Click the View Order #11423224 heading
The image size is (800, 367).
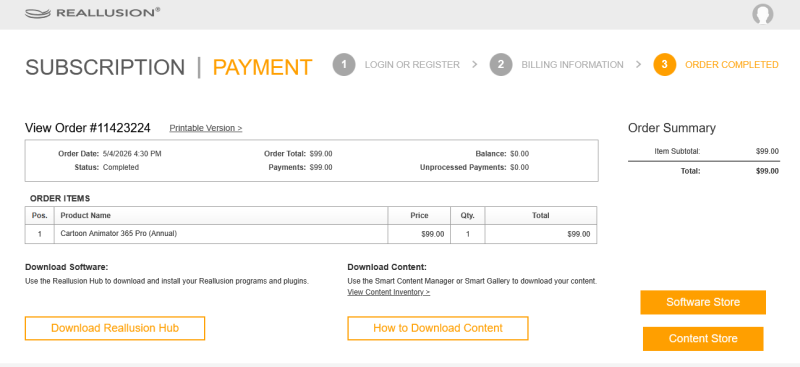(x=88, y=128)
